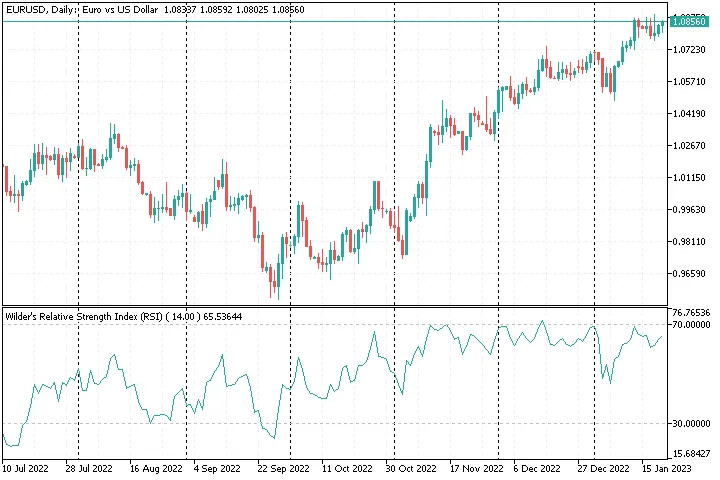Screen dimensions: 720x480
Task: Click the 15.68427 RSI scale minimum label
Action: coord(691,453)
